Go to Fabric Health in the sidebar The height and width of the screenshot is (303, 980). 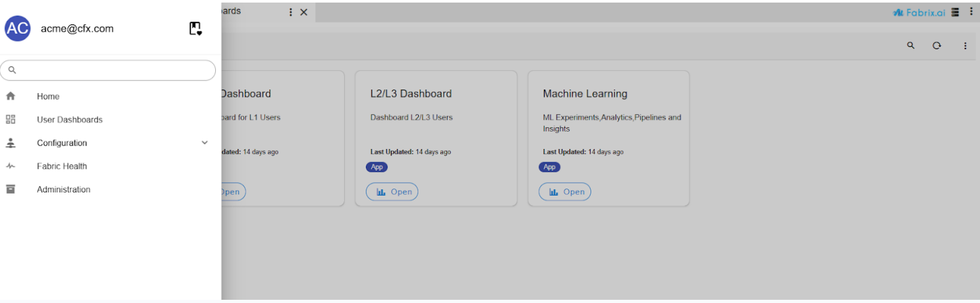[x=62, y=166]
